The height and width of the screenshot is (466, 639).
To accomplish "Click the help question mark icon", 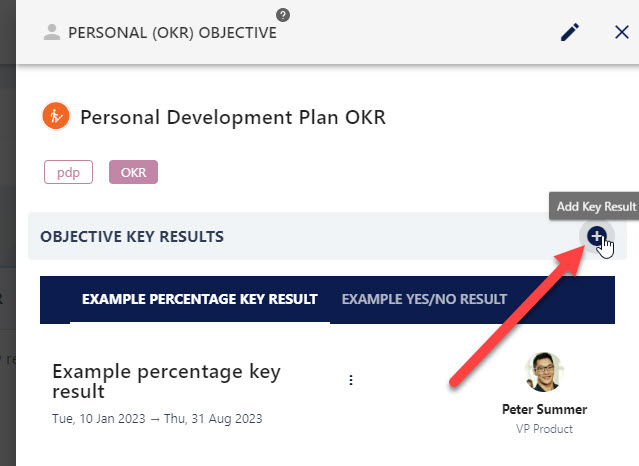I will (283, 15).
